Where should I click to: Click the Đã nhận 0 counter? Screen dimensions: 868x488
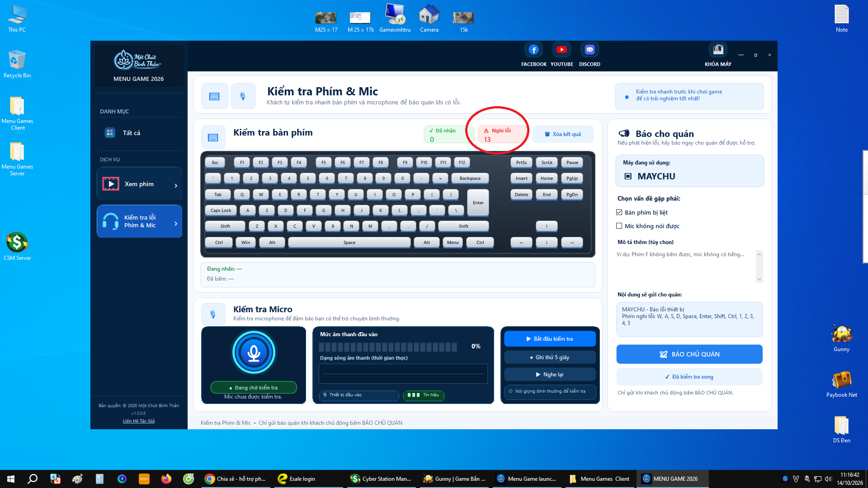(448, 134)
